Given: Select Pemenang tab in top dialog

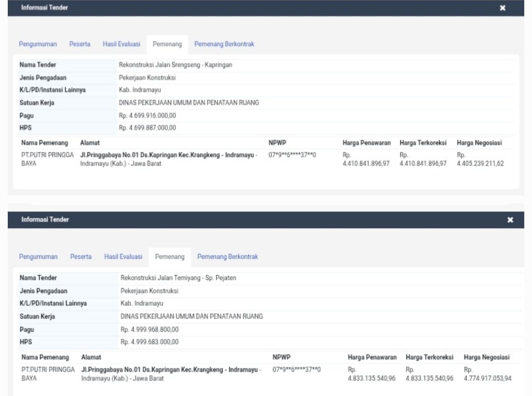Looking at the screenshot, I should 167,44.
